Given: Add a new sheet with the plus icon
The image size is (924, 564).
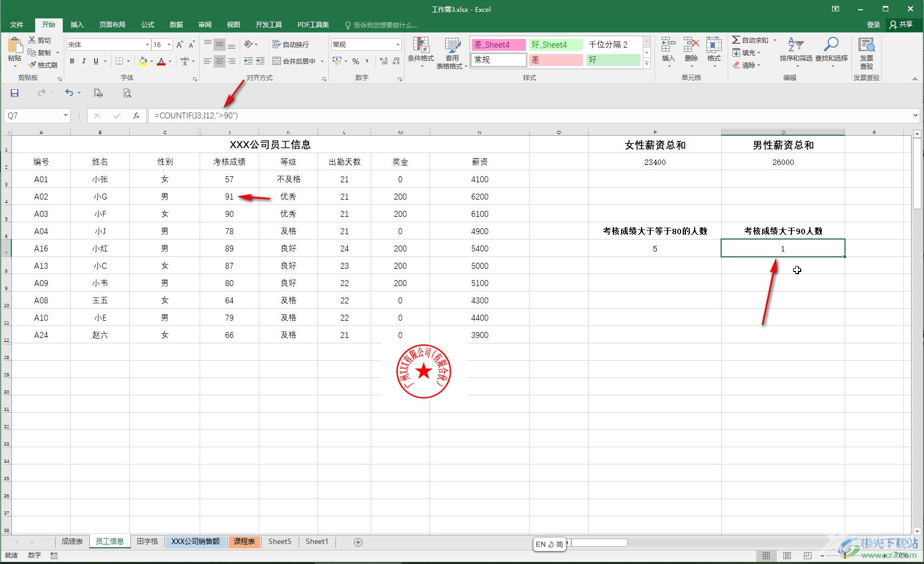Looking at the screenshot, I should coord(358,542).
